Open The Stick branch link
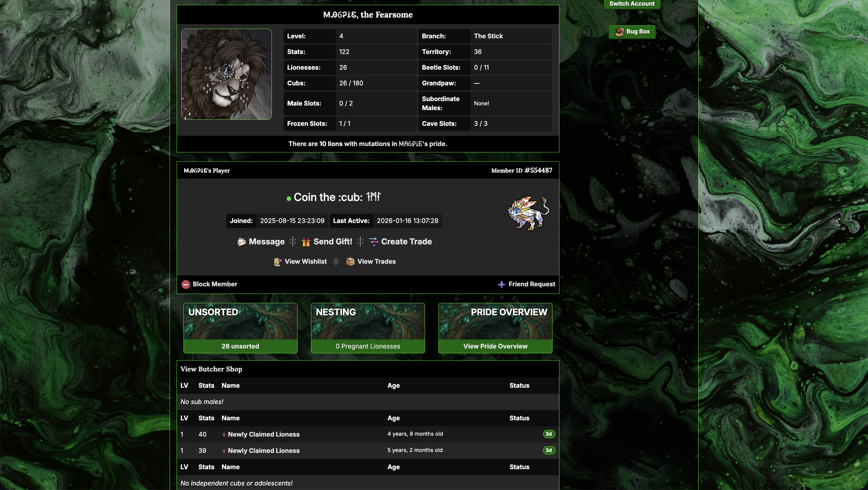Image resolution: width=868 pixels, height=490 pixels. [488, 36]
